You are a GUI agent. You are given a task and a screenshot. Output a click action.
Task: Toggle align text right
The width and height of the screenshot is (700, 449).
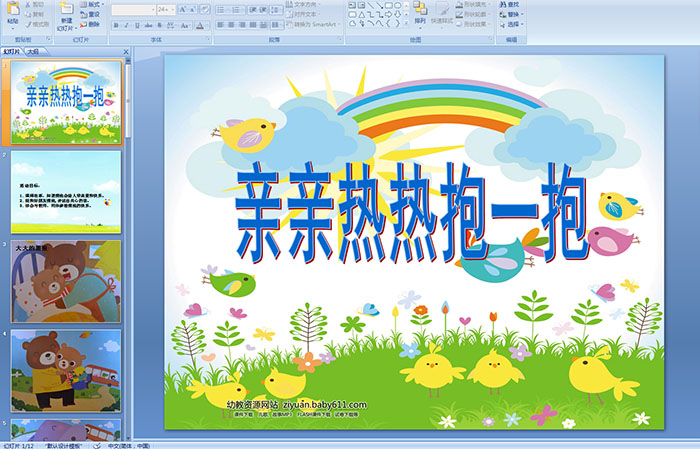[x=242, y=25]
